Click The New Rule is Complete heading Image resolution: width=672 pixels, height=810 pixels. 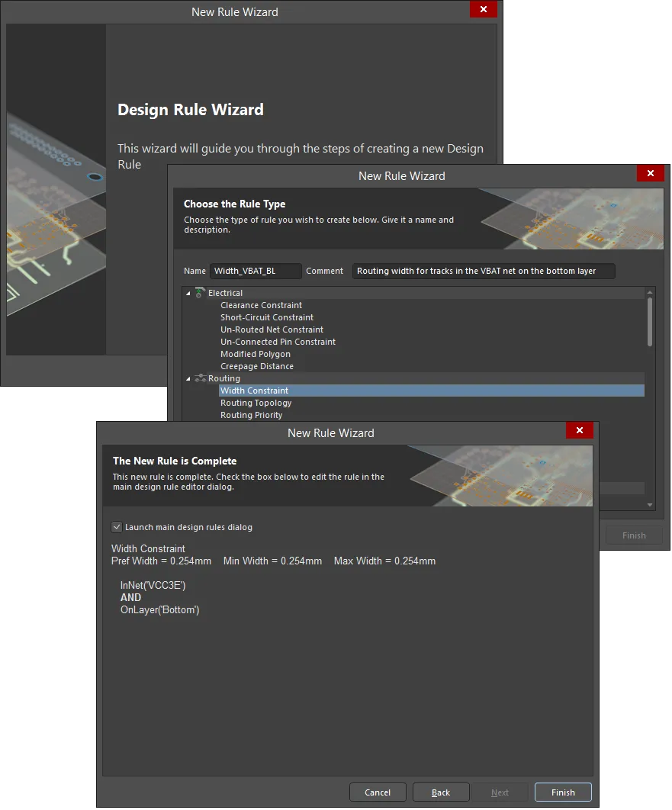point(175,461)
